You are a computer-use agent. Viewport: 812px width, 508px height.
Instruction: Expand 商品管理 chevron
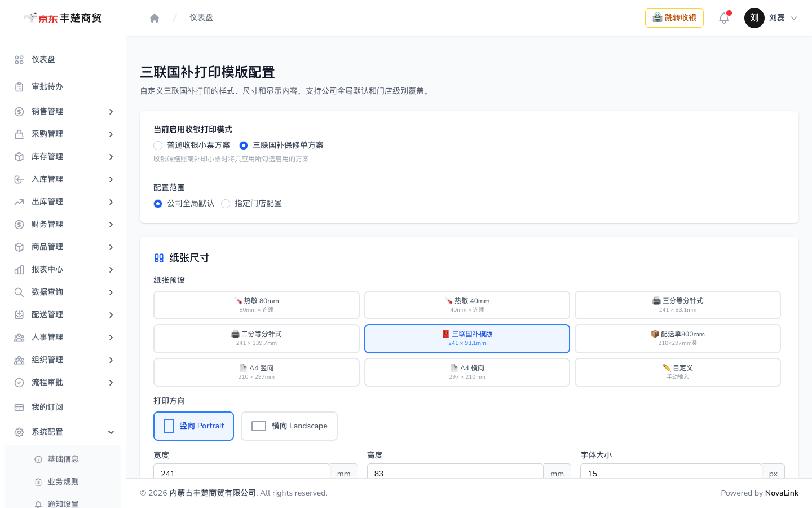[x=111, y=247]
